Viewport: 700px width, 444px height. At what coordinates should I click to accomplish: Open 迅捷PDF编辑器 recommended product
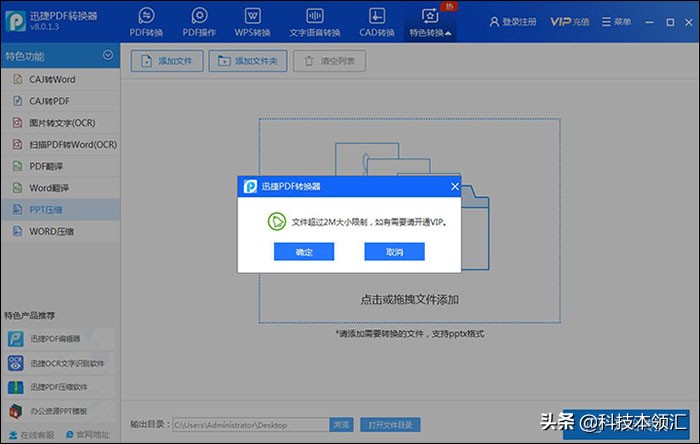coord(60,339)
